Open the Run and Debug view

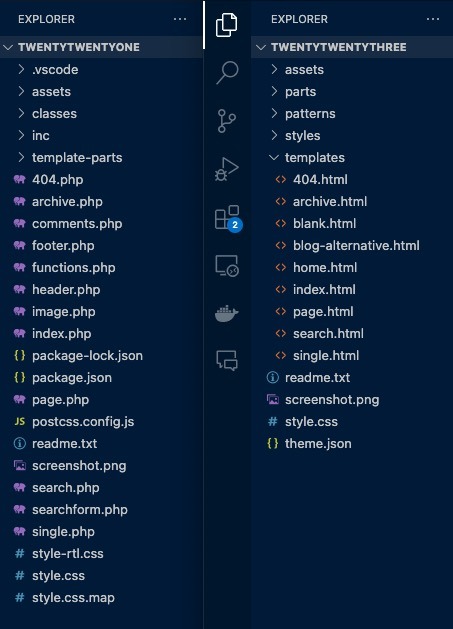227,168
